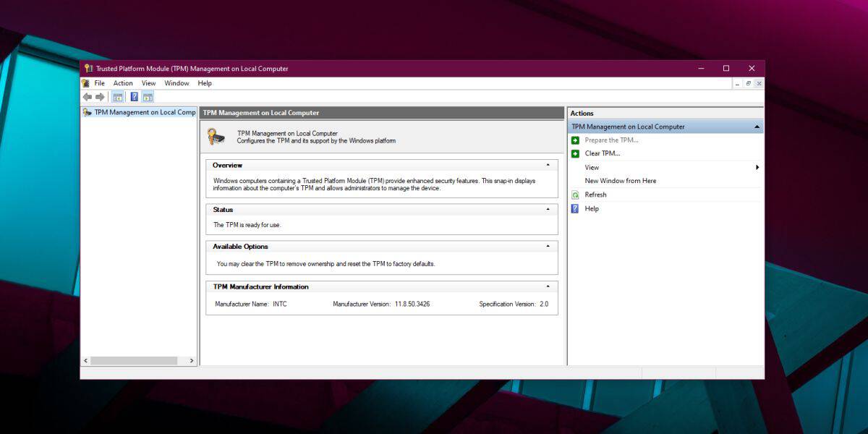This screenshot has height=434, width=868.
Task: Collapse the TPM Manufacturer Information section
Action: [x=548, y=286]
